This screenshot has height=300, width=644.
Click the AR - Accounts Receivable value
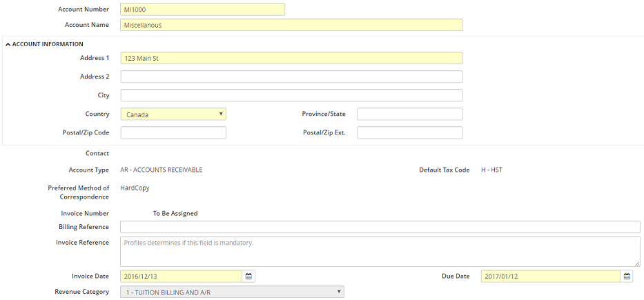[x=162, y=170]
